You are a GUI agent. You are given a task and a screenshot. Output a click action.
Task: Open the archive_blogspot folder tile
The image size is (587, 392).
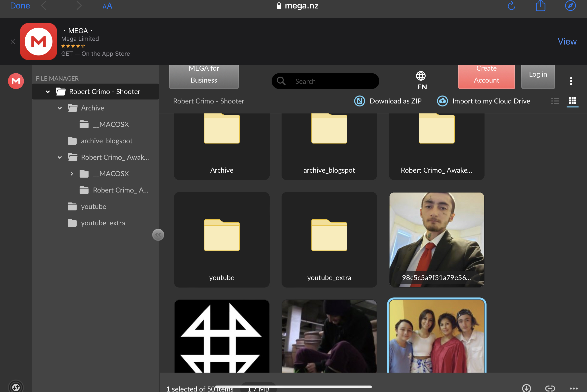click(329, 147)
